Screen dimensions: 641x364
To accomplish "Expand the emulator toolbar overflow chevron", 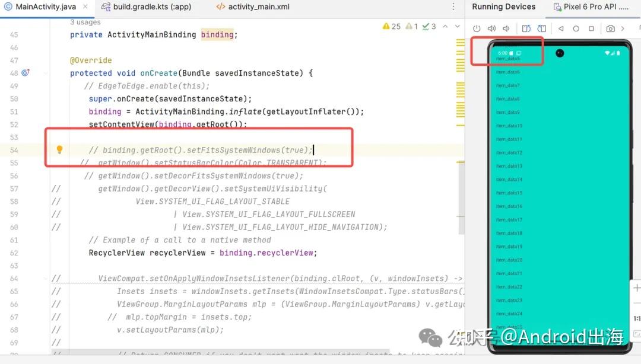I will (x=623, y=28).
